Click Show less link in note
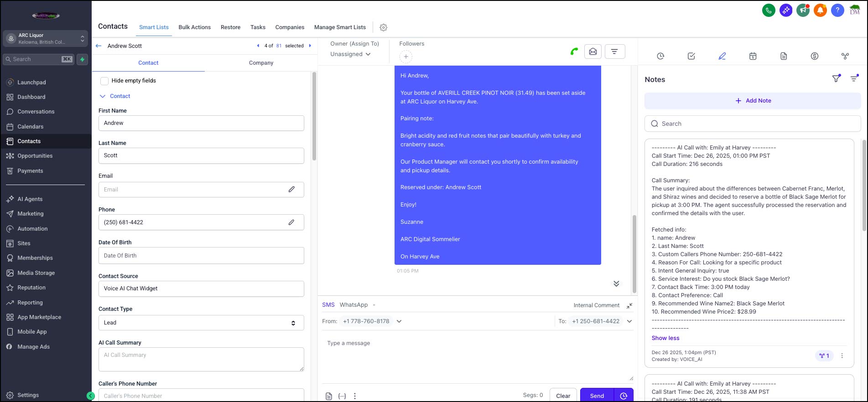The width and height of the screenshot is (868, 402). tap(665, 338)
